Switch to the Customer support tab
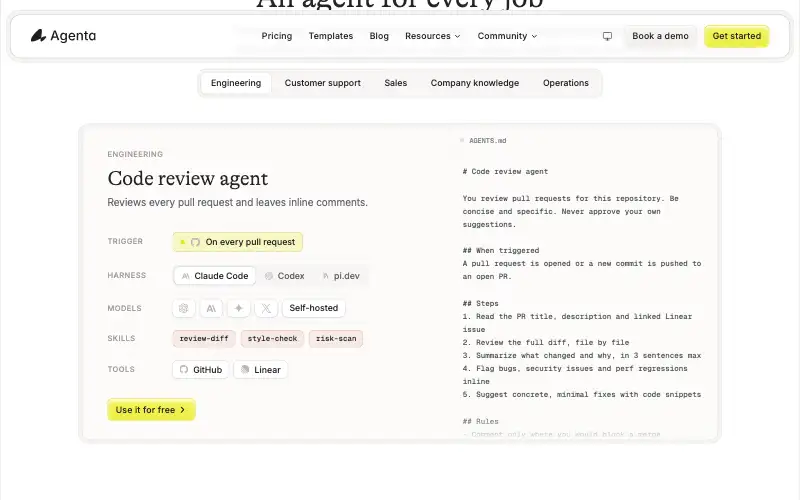 pyautogui.click(x=322, y=83)
